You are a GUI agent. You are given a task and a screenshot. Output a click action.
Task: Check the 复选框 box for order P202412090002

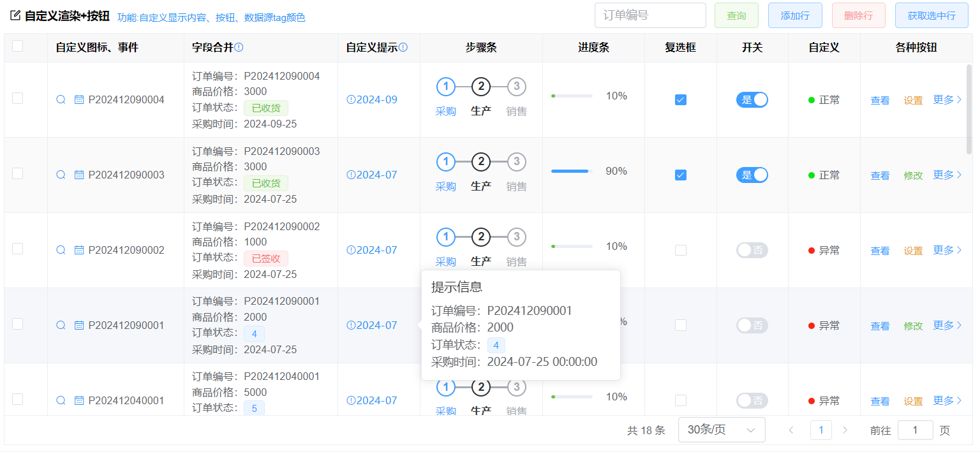pos(681,250)
